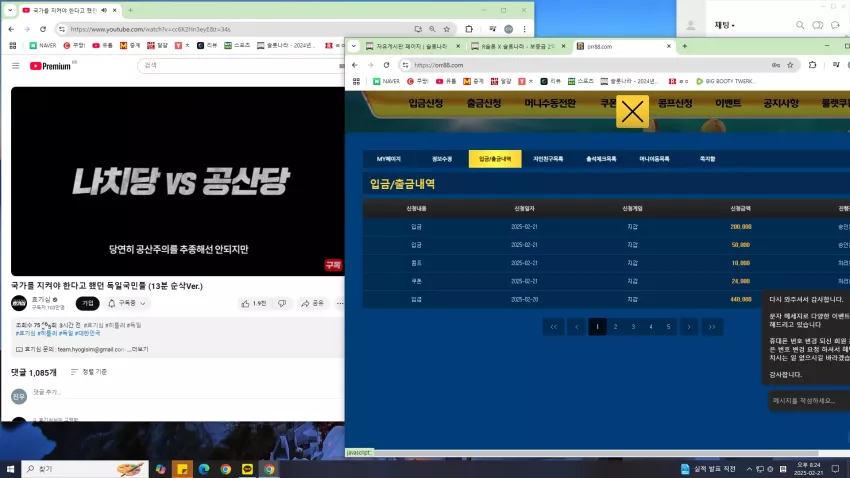Click the yellow X close popup button
The height and width of the screenshot is (478, 850).
click(x=632, y=112)
